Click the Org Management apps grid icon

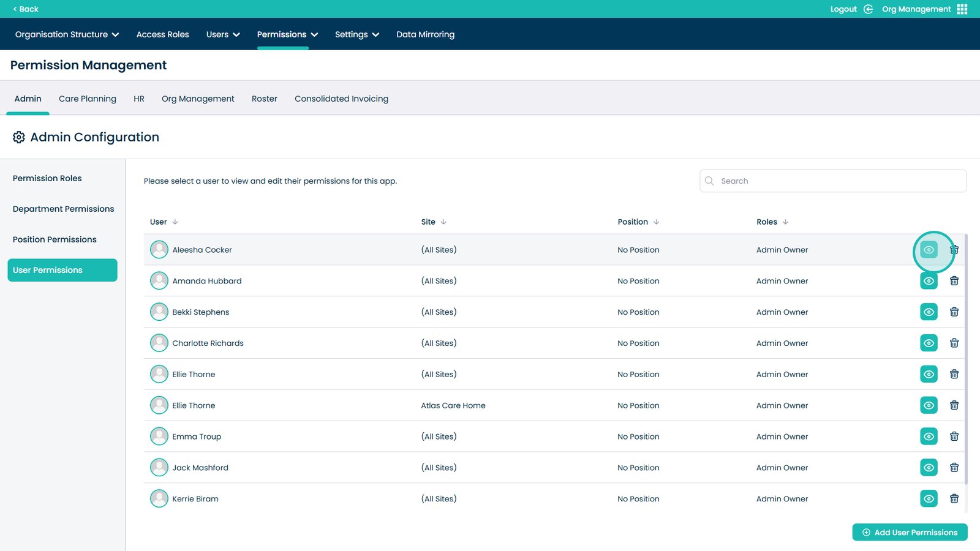(962, 9)
